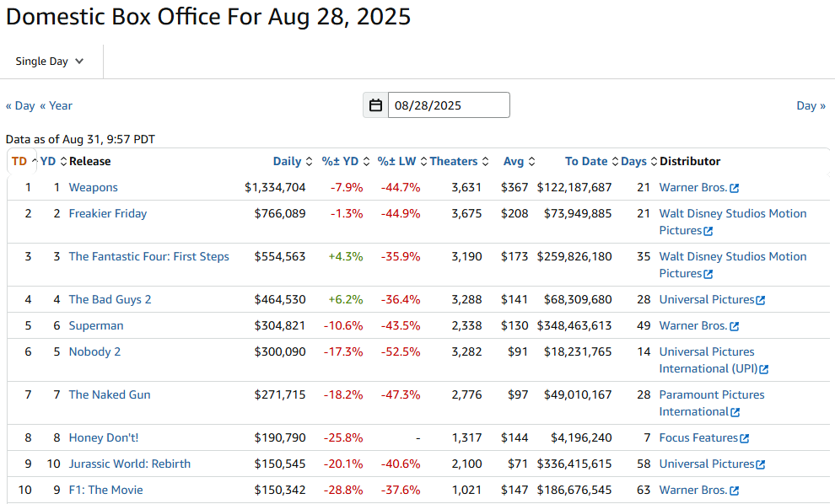Go to previous day link
Viewport: 835px width, 504px height.
point(20,106)
